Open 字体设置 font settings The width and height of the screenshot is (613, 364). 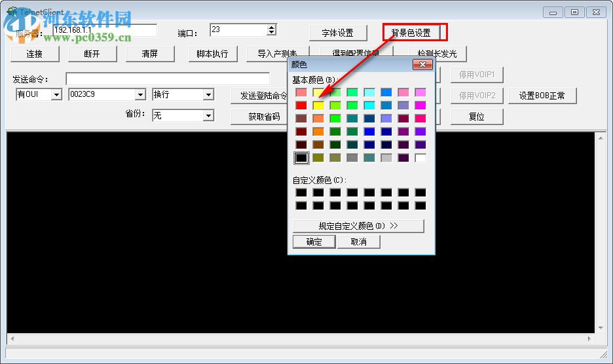tap(338, 33)
